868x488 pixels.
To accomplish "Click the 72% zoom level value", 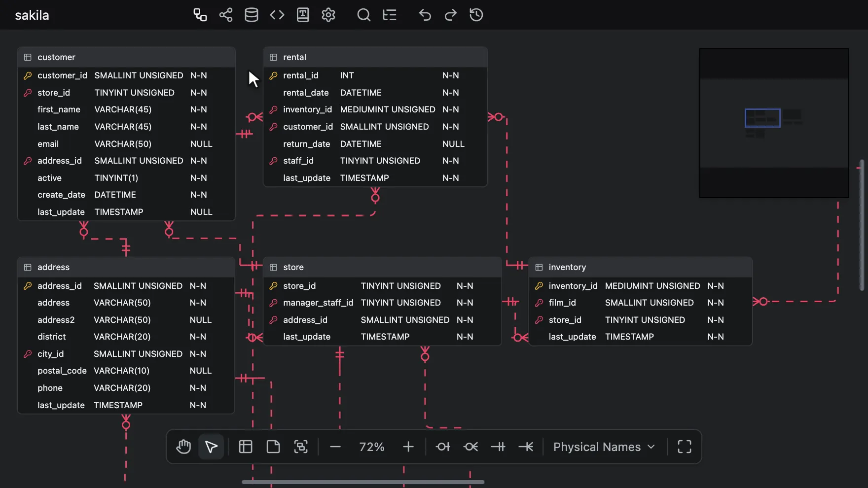I will [x=372, y=447].
